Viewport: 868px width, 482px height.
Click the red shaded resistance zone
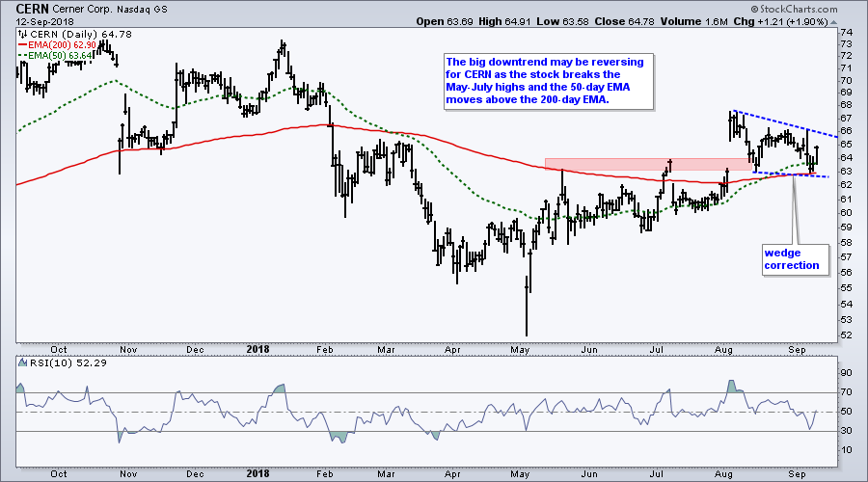(648, 164)
